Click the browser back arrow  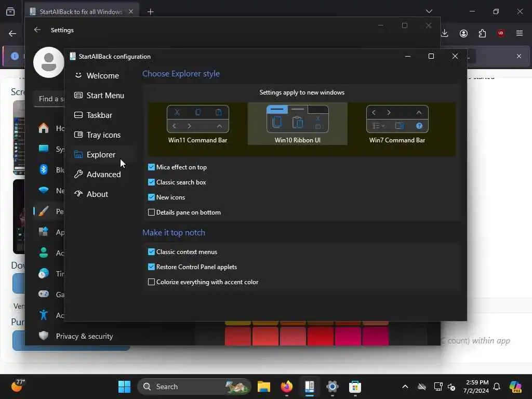click(x=12, y=33)
